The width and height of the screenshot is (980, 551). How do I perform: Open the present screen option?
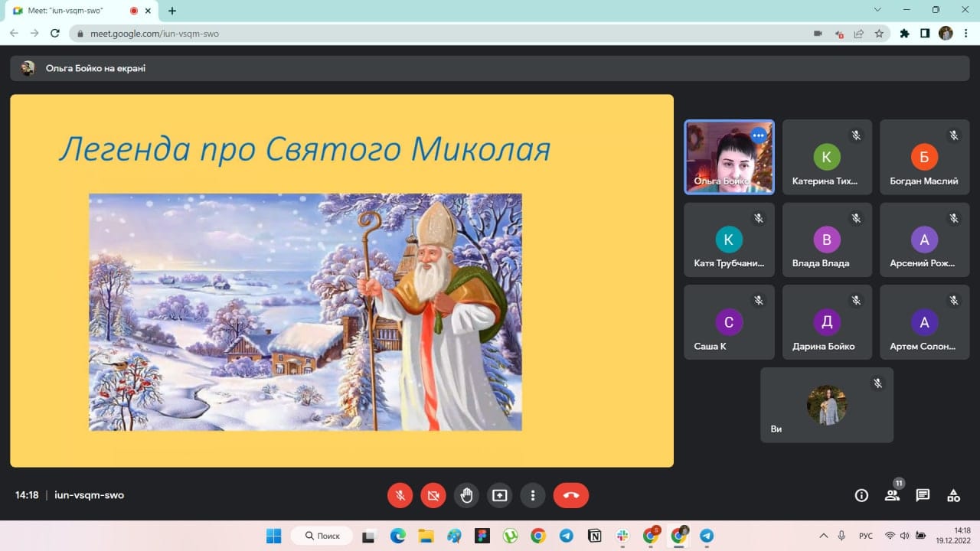[499, 495]
